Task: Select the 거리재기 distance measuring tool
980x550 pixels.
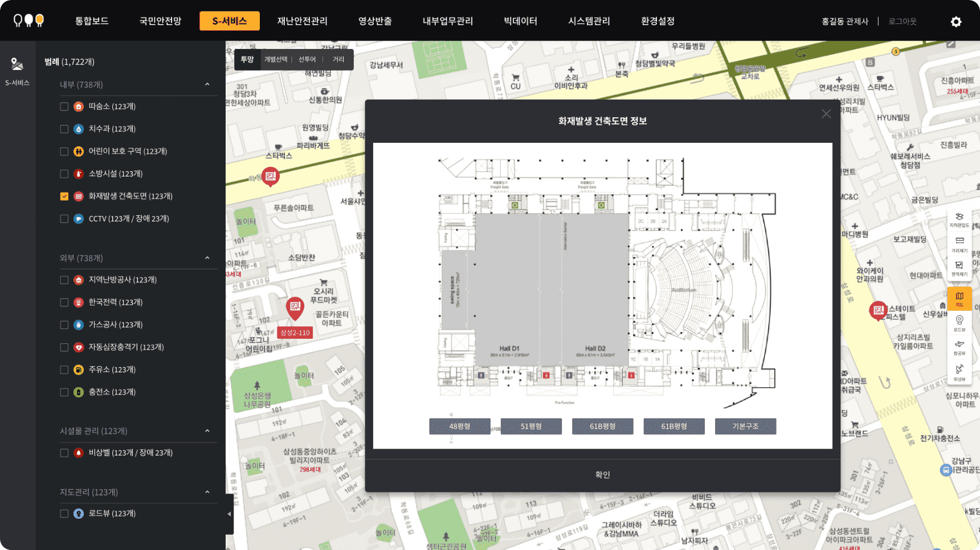Action: coord(959,245)
